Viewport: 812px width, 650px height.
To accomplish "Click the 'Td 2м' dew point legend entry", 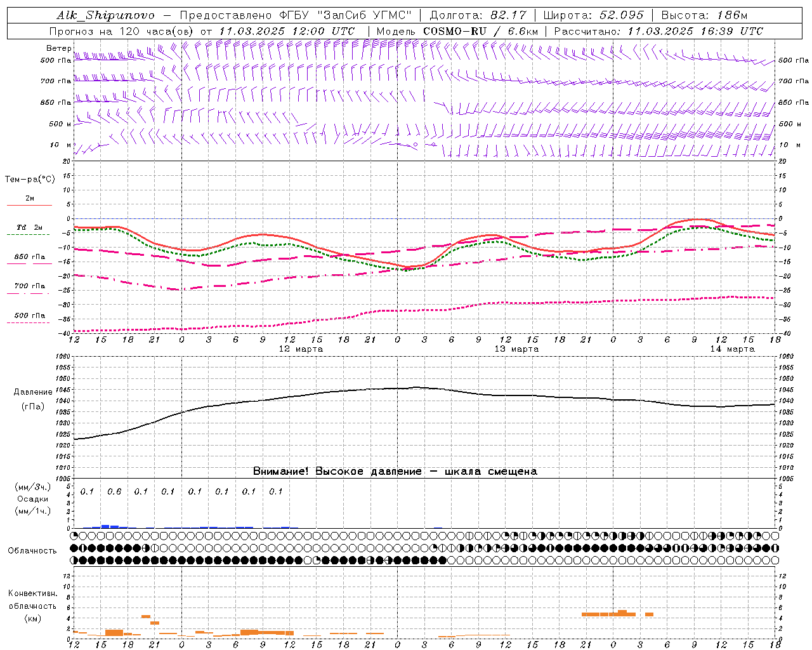I will tap(29, 227).
